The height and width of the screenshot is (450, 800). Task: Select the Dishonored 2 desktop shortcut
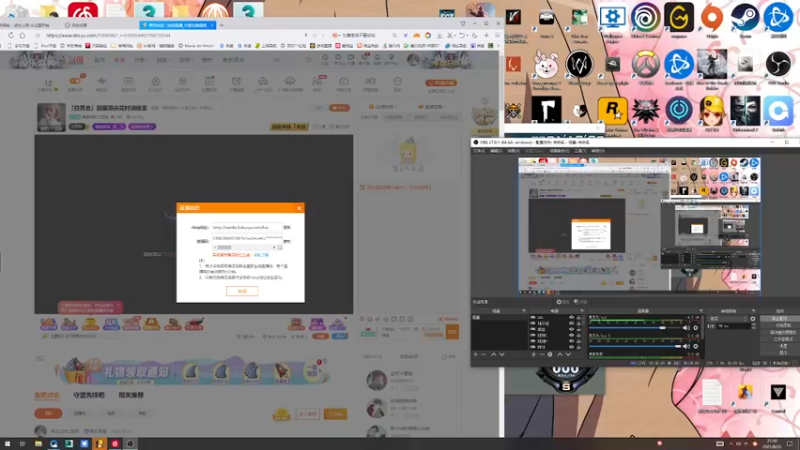(745, 110)
